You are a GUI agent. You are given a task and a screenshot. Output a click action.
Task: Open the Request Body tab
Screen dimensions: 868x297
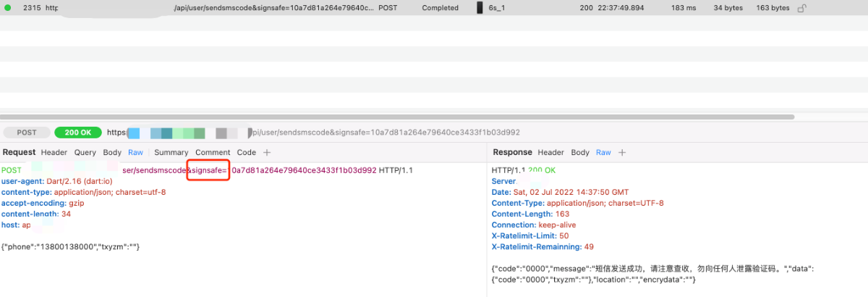point(112,153)
